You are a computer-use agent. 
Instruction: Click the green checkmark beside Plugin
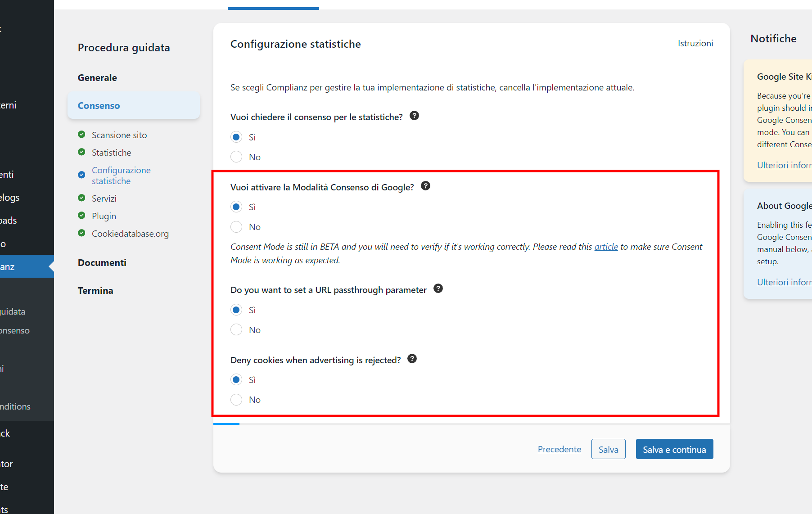point(81,216)
